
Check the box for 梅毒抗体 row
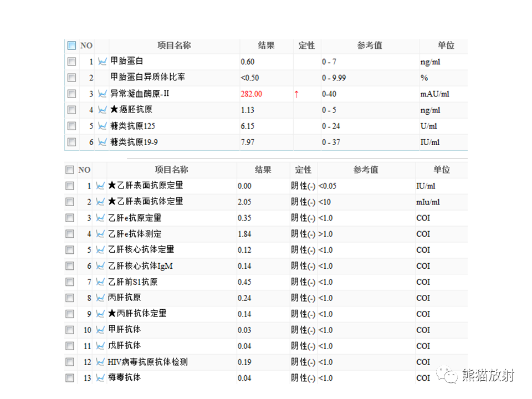pos(70,377)
